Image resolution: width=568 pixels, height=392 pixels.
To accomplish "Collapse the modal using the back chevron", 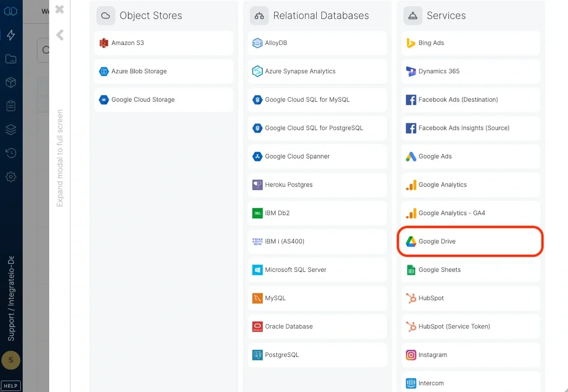I will (x=60, y=34).
